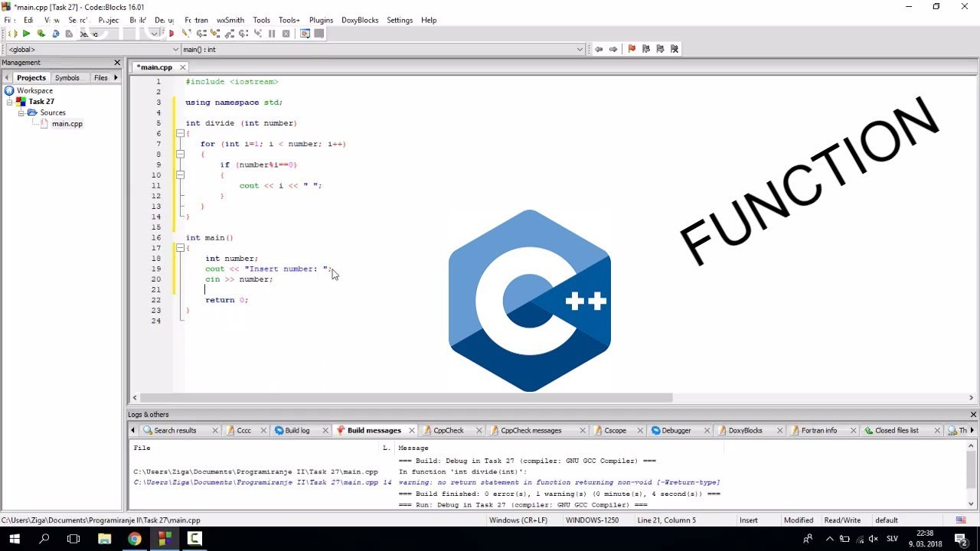Fold the main function at line 17

(180, 247)
